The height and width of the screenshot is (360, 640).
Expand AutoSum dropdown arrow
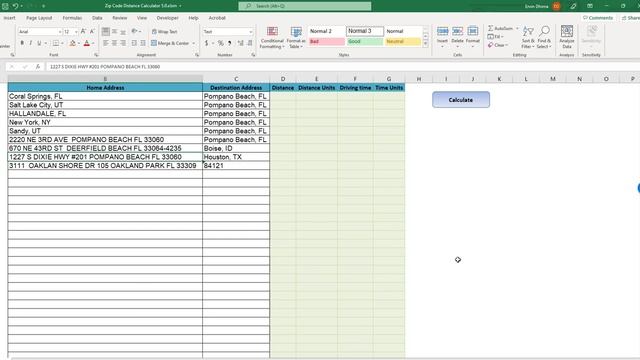[x=517, y=28]
